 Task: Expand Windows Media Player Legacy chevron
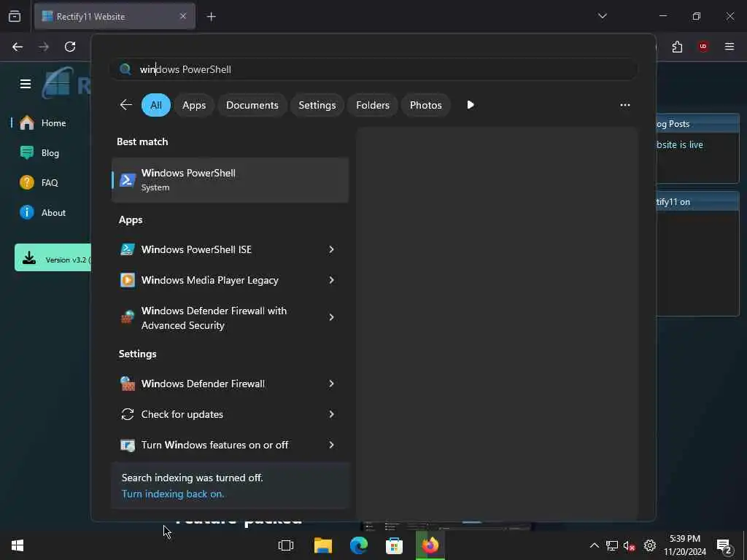[x=331, y=280]
